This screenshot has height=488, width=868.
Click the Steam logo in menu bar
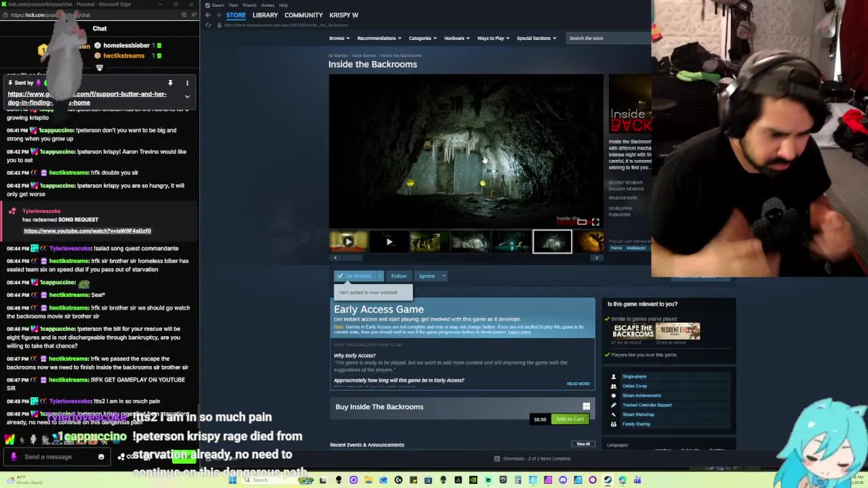(x=207, y=5)
